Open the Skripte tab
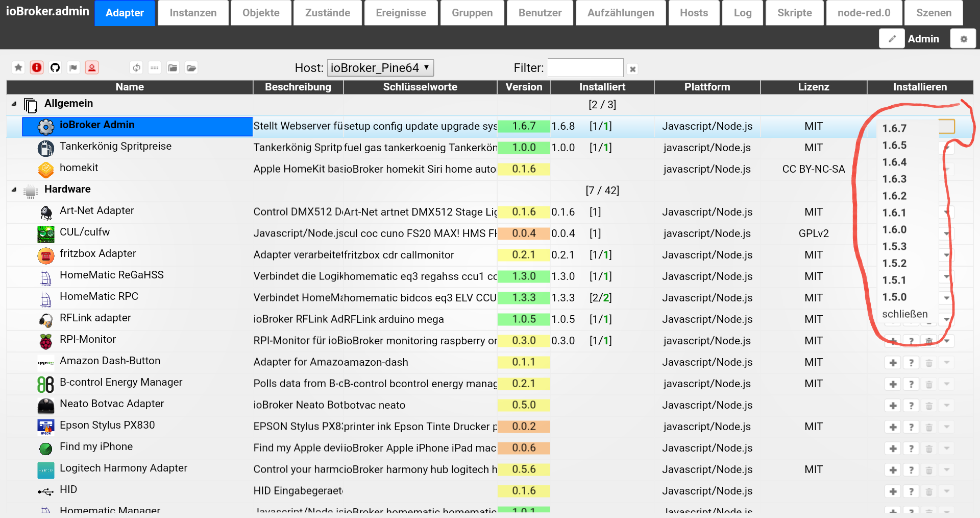The height and width of the screenshot is (518, 980). pos(795,13)
